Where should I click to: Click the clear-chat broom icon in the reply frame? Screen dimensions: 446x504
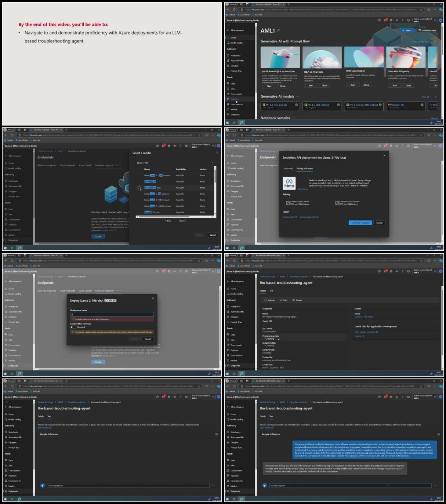[264, 485]
